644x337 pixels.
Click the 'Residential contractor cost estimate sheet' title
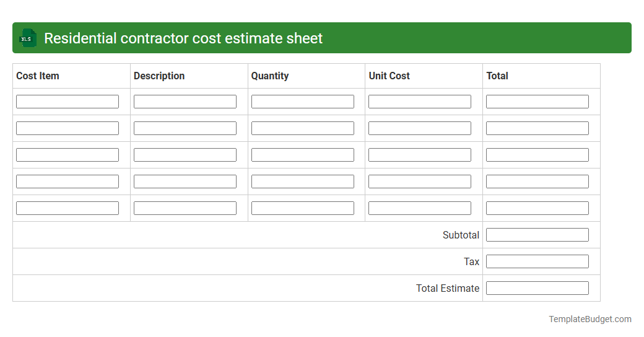click(183, 38)
